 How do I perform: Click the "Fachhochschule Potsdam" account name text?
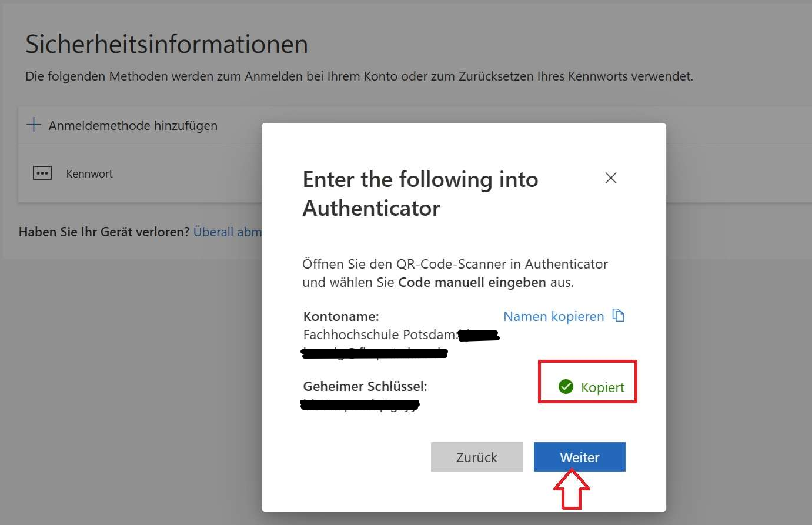(x=379, y=335)
